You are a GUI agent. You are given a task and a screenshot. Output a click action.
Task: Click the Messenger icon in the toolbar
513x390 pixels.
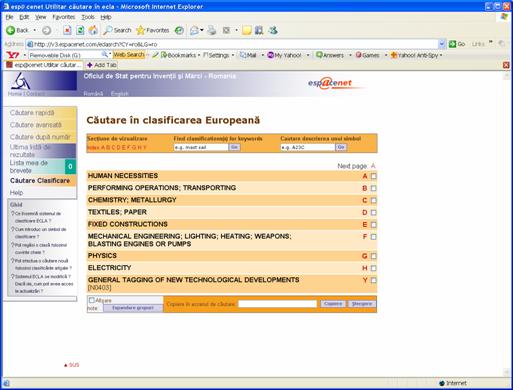tap(273, 30)
